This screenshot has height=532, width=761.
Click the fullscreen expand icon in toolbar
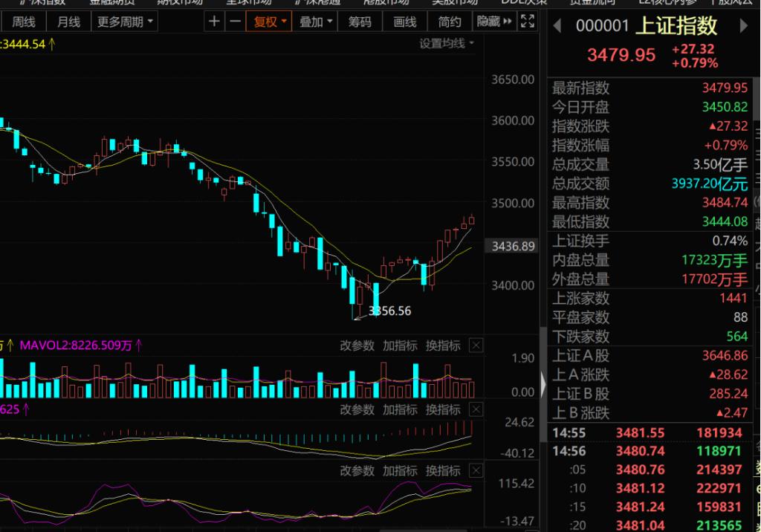click(528, 22)
